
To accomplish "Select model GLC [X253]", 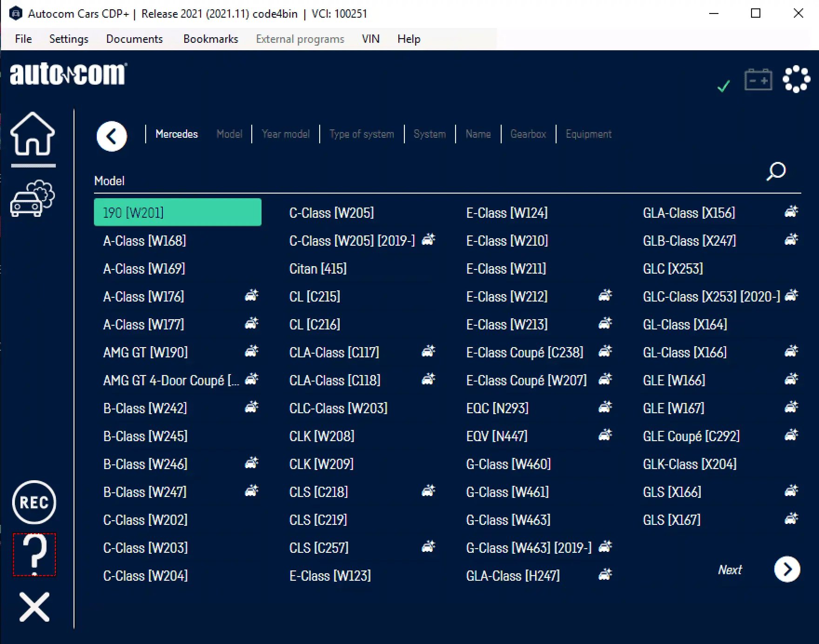I will click(x=673, y=268).
